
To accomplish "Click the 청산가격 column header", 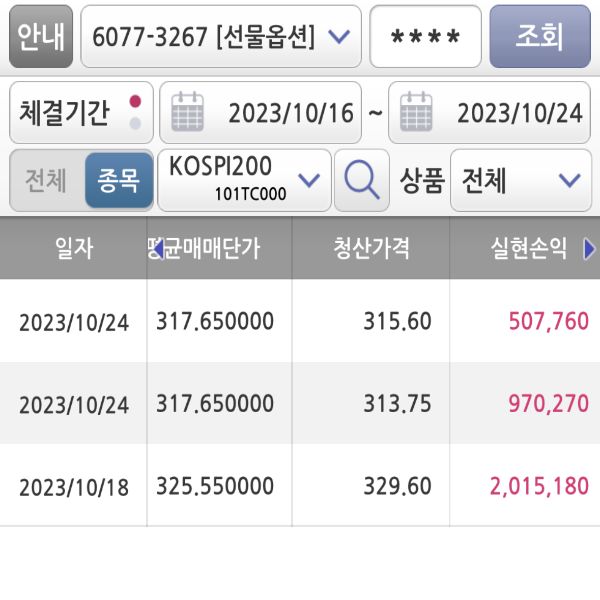I will pos(371,248).
